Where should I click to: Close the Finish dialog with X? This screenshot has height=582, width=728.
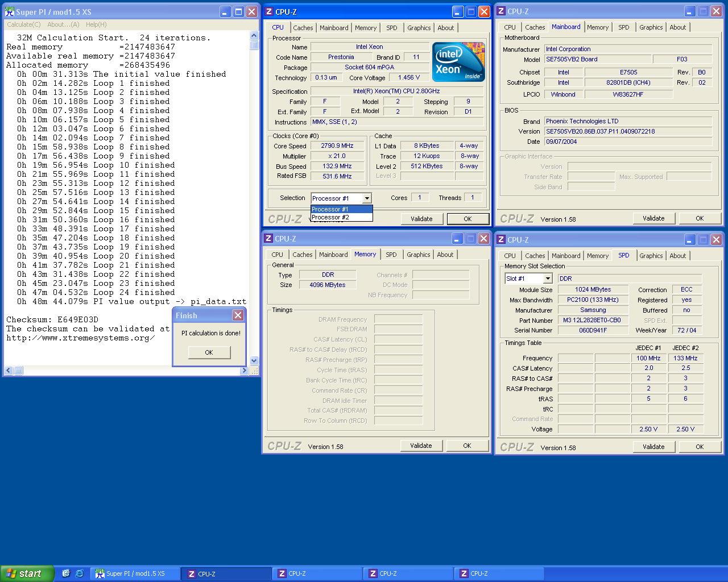coord(238,315)
